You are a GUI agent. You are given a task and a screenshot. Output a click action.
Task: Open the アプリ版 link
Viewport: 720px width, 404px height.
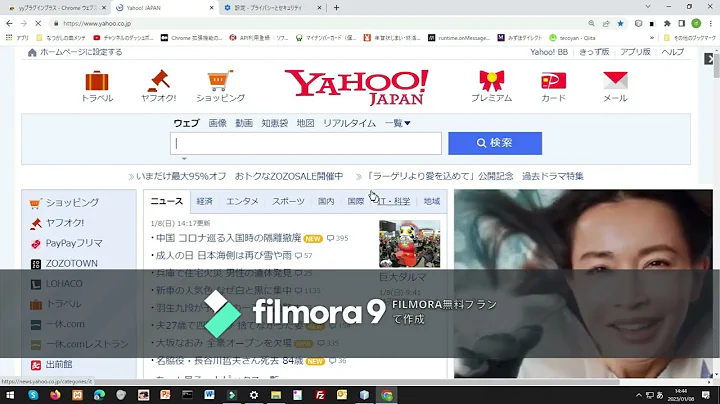(636, 52)
